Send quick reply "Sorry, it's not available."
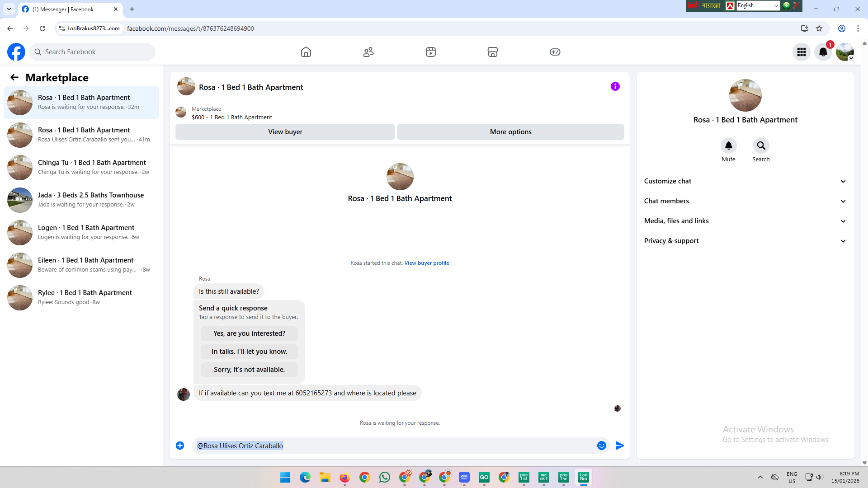The width and height of the screenshot is (868, 488). [x=249, y=370]
